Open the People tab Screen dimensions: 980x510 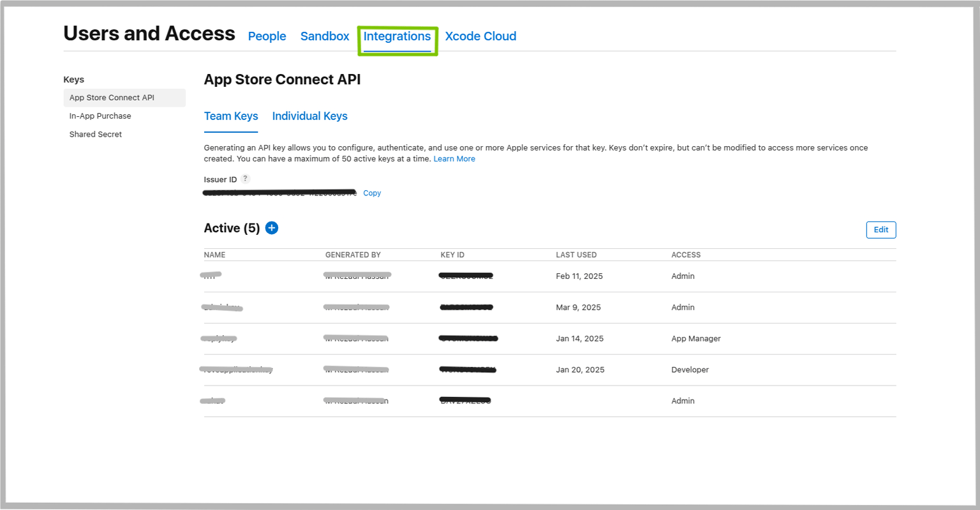(267, 36)
